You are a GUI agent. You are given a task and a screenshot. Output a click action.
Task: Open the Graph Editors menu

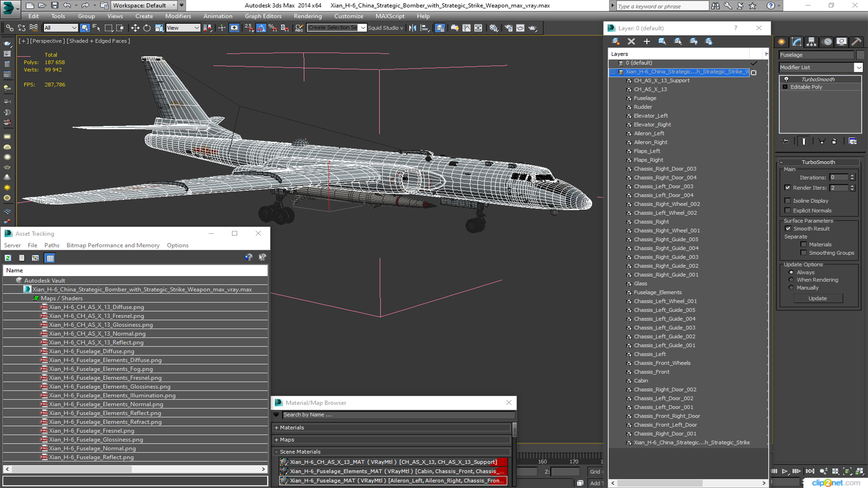point(263,16)
